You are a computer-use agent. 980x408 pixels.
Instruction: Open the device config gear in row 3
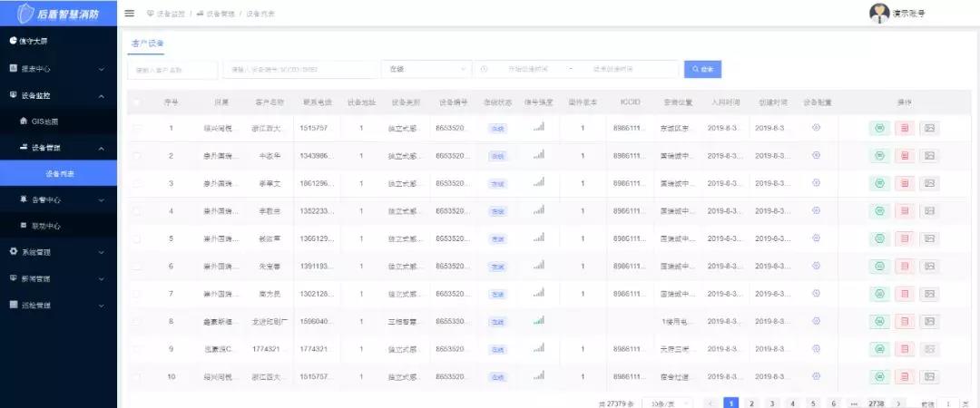[x=816, y=182]
